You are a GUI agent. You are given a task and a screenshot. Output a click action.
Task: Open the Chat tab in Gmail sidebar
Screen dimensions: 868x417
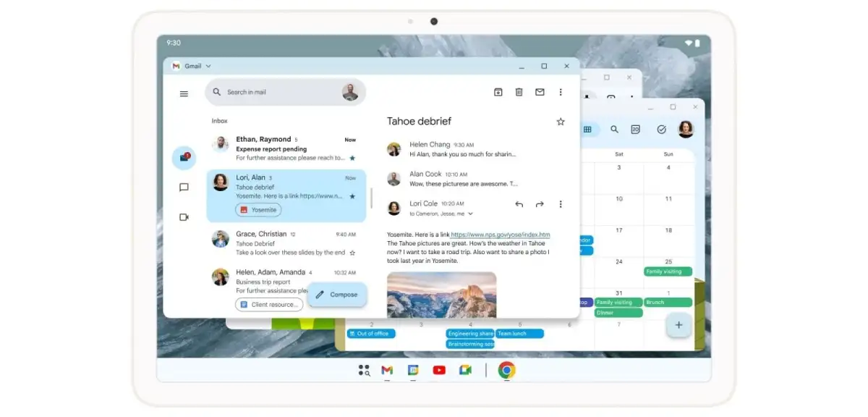(x=184, y=188)
